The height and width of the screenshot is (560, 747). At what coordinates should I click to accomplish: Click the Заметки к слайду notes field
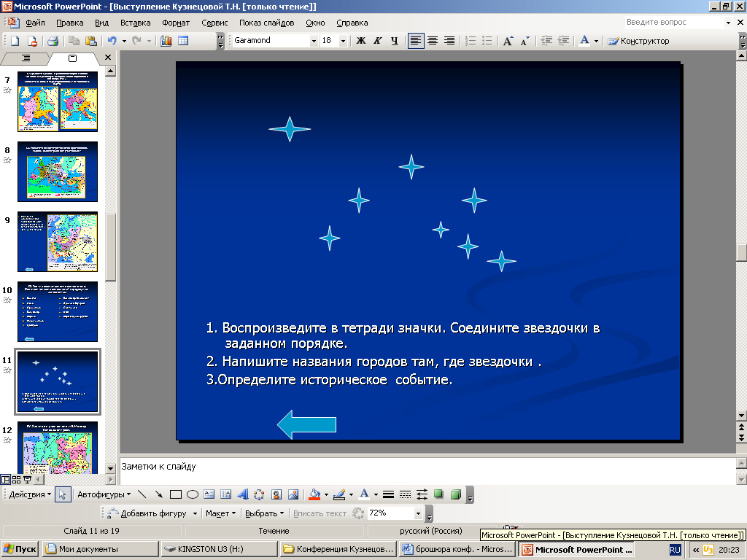click(427, 472)
